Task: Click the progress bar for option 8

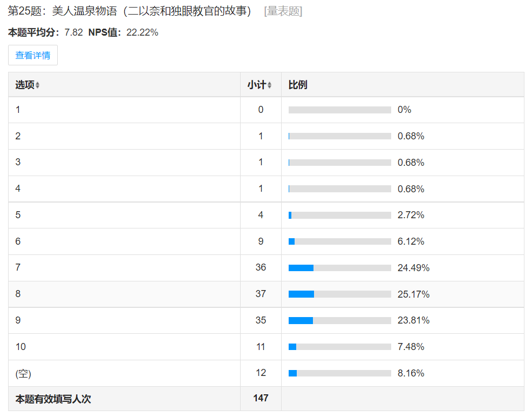Action: coord(339,294)
